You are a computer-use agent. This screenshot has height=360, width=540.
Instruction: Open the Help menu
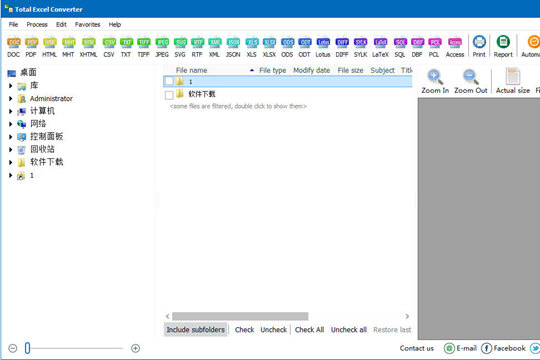tap(115, 24)
